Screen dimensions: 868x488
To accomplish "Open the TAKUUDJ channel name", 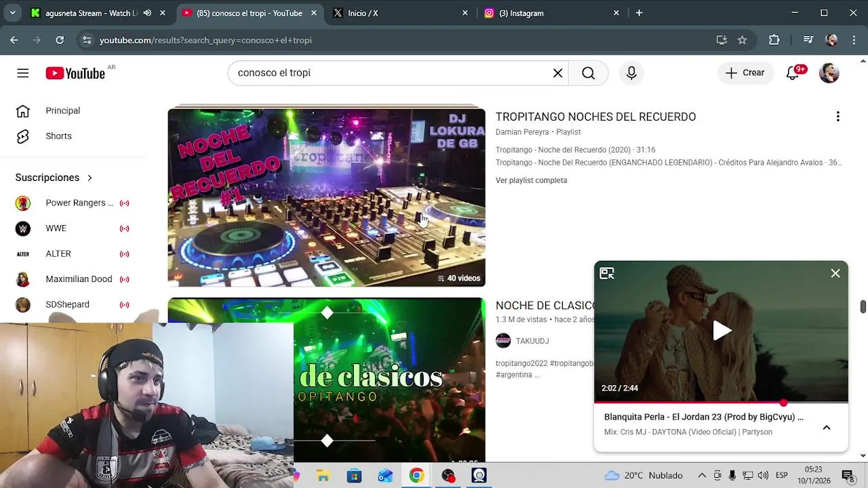I will point(532,341).
